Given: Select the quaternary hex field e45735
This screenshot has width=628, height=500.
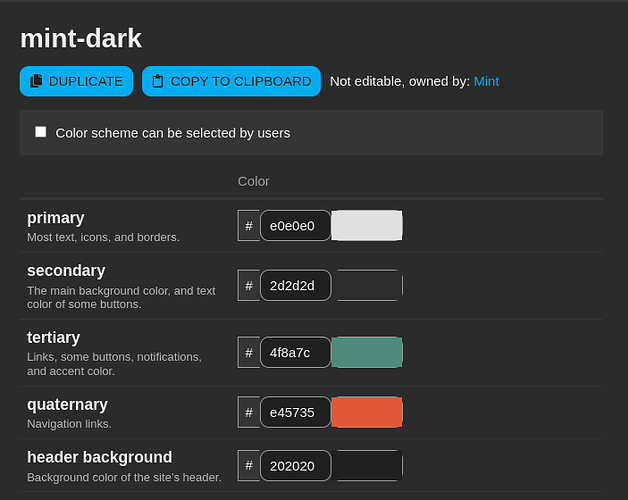Looking at the screenshot, I should [x=295, y=412].
